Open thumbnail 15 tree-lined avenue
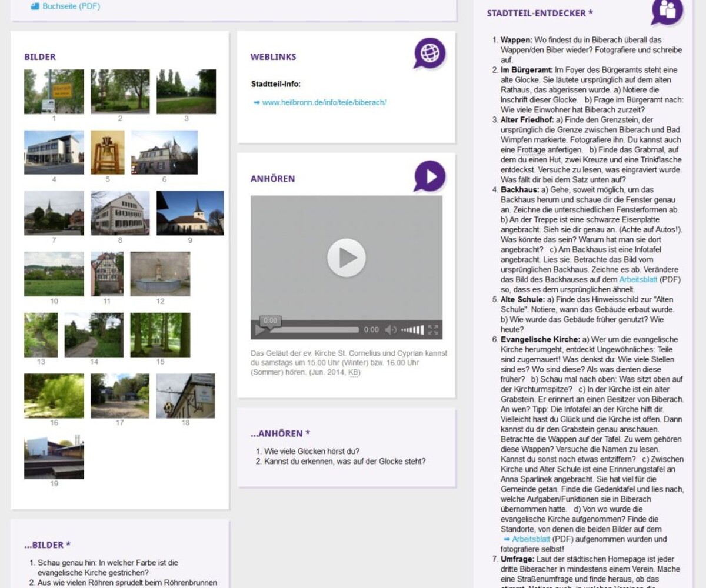This screenshot has height=588, width=706. click(x=160, y=335)
